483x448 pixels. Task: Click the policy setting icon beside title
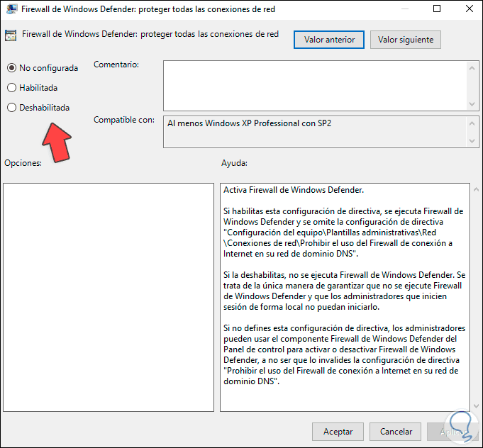point(11,35)
